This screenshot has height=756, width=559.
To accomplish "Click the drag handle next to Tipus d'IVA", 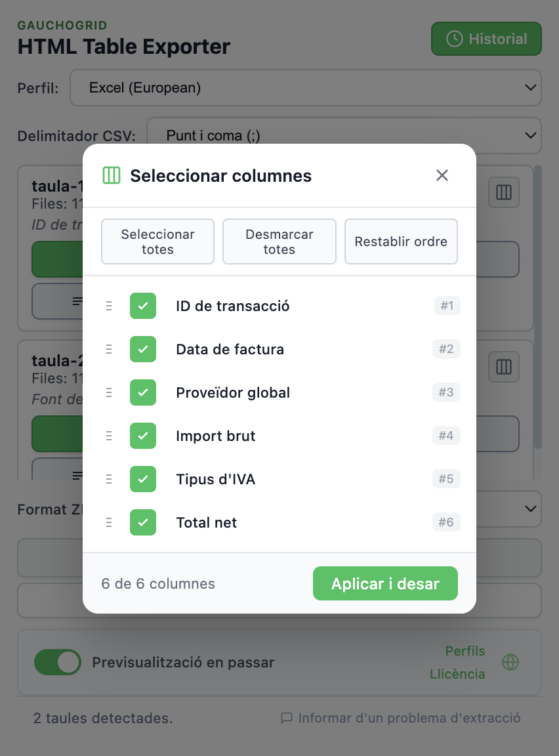I will (109, 479).
